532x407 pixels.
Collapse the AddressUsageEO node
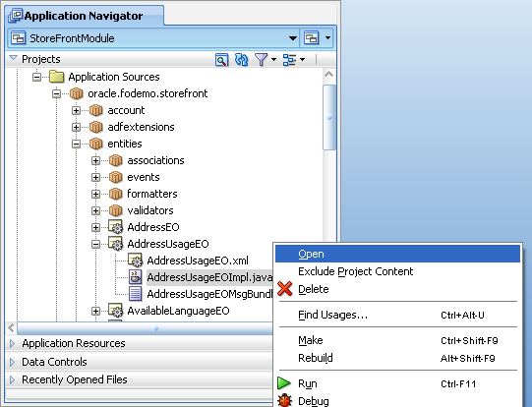(95, 244)
